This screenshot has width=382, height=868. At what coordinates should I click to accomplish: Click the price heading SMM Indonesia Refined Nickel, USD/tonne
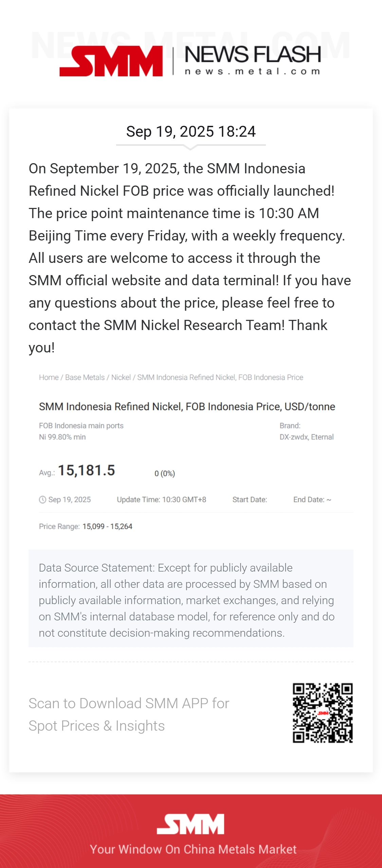coord(187,406)
